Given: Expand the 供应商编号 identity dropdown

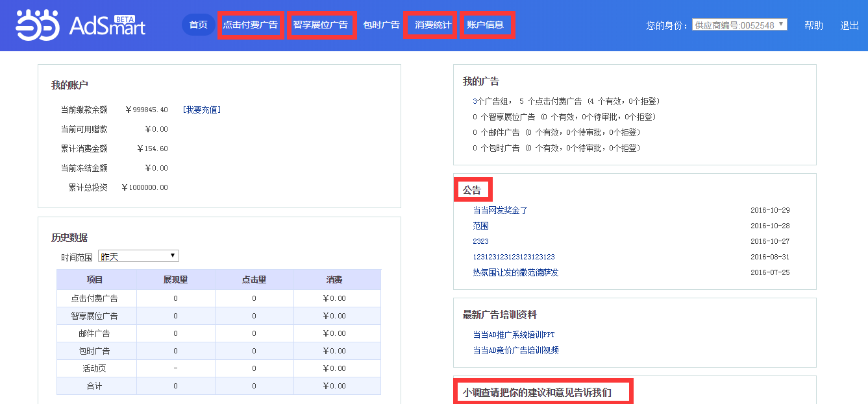Looking at the screenshot, I should [x=739, y=25].
